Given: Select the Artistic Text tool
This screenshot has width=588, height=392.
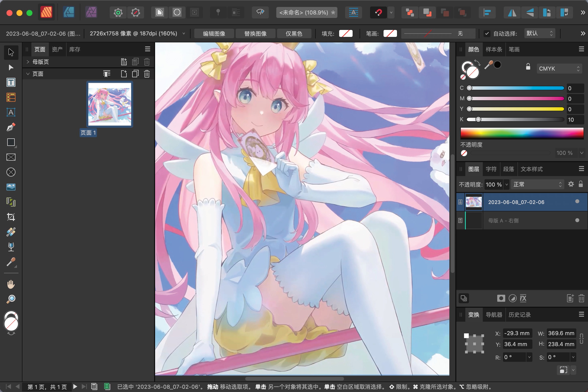Looking at the screenshot, I should pyautogui.click(x=11, y=112).
